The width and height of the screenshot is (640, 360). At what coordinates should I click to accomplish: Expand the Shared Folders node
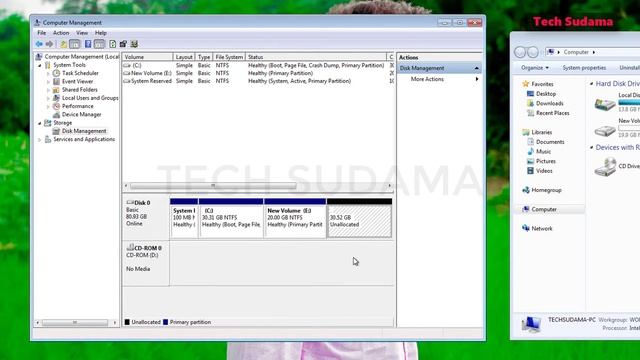[48, 90]
